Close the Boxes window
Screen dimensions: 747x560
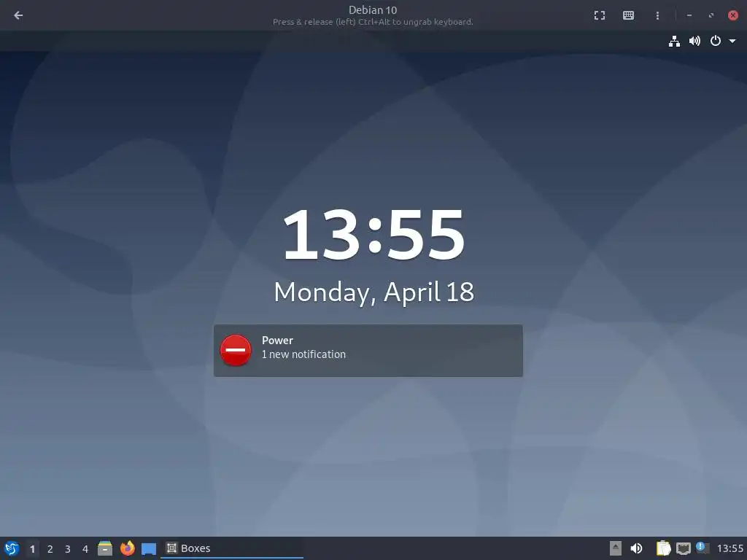click(x=733, y=15)
